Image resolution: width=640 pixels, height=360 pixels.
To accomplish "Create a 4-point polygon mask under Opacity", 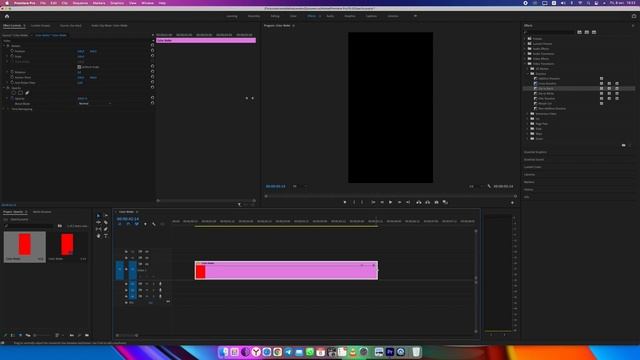I will pyautogui.click(x=20, y=93).
